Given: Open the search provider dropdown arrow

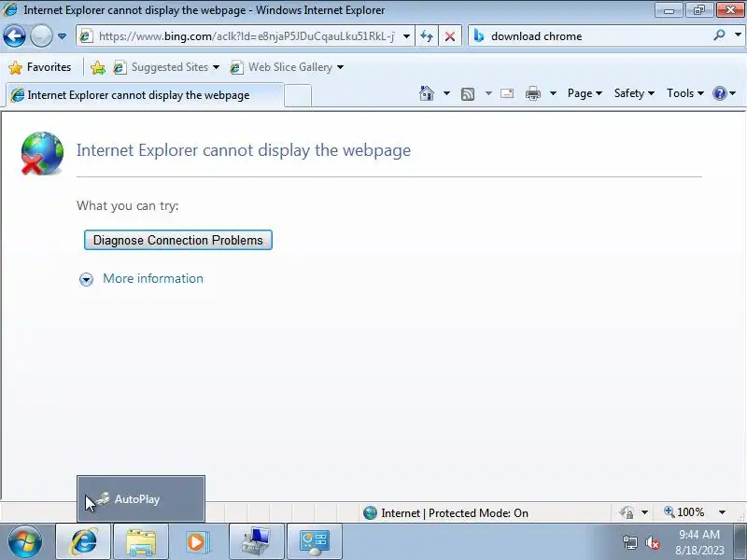Looking at the screenshot, I should coord(738,35).
